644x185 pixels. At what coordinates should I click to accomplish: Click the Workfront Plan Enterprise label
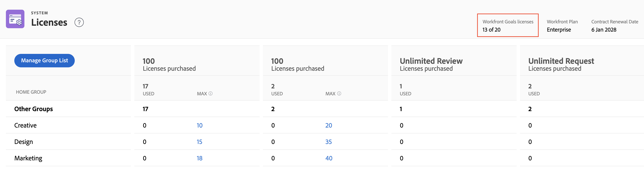point(559,30)
